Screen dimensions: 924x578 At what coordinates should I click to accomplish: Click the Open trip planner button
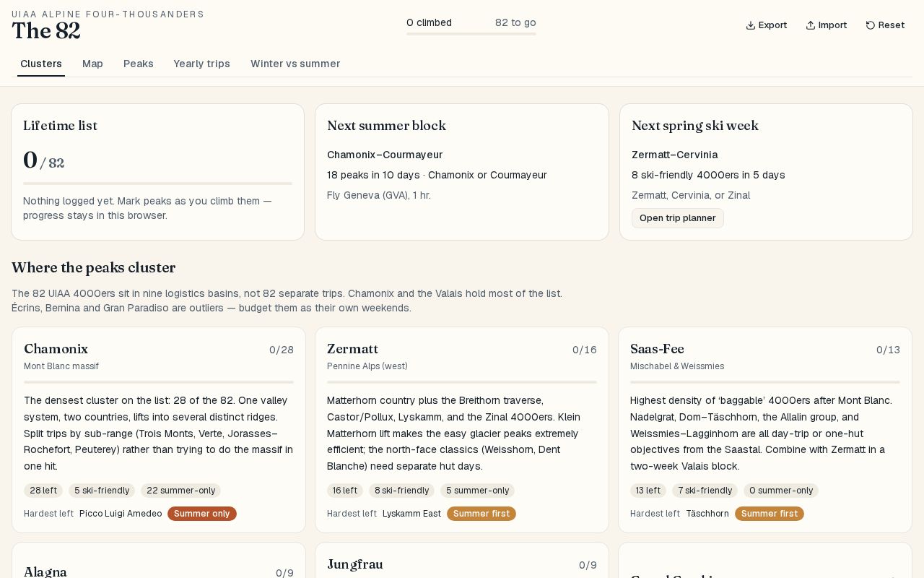[678, 218]
